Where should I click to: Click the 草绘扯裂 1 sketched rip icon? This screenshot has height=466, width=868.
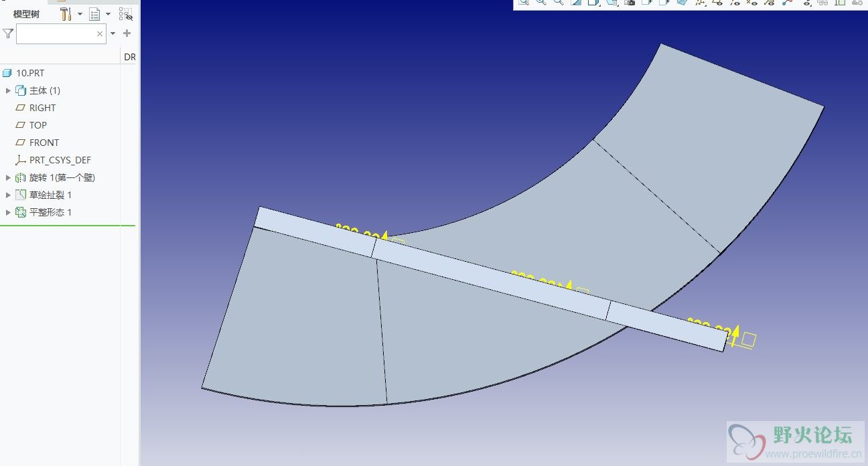(20, 195)
